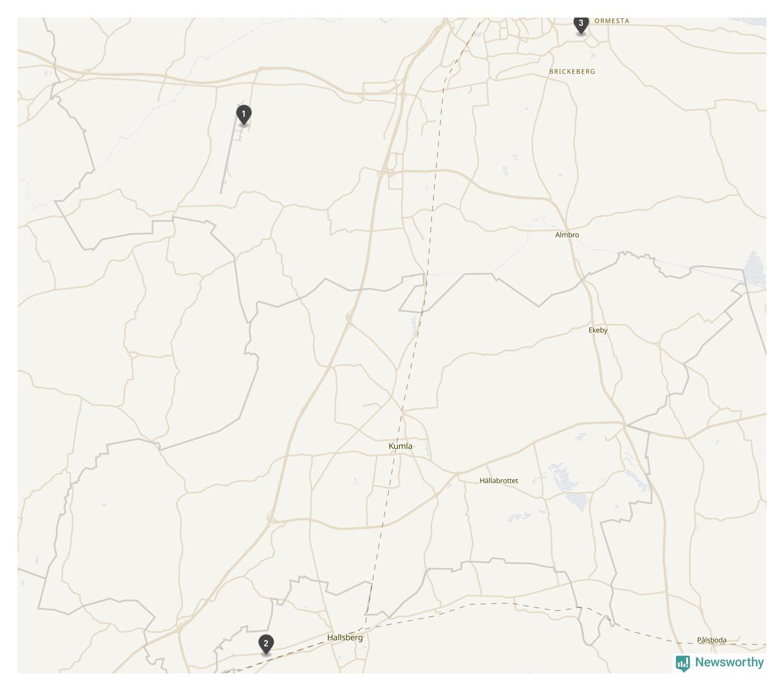Click the Newsworthy logo icon
Screen dimensions: 784x691
click(683, 663)
